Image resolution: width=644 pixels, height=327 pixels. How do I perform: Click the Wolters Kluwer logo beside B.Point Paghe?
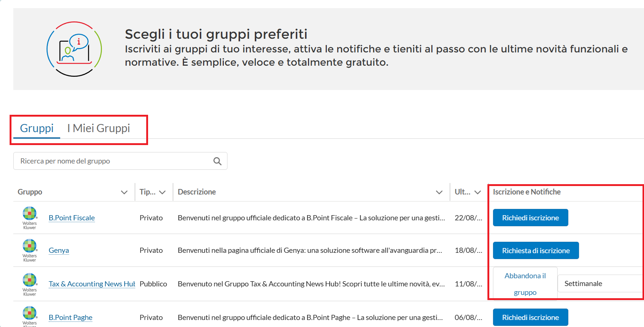(x=30, y=316)
